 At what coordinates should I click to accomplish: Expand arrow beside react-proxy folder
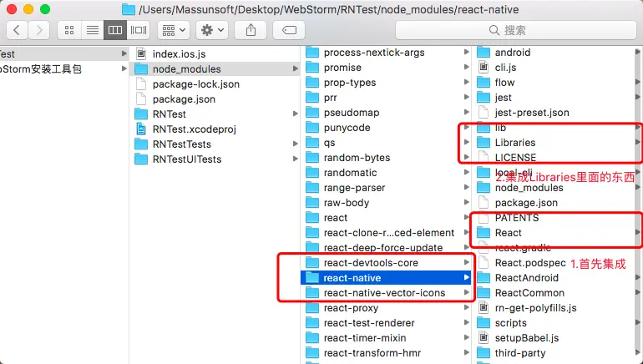click(x=466, y=307)
